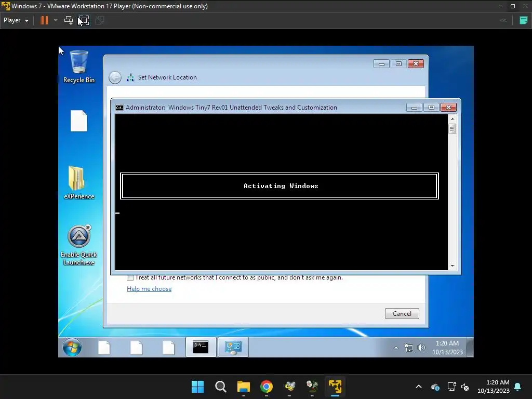Viewport: 532px width, 399px height.
Task: Select the eXPerience folder icon
Action: [79, 182]
